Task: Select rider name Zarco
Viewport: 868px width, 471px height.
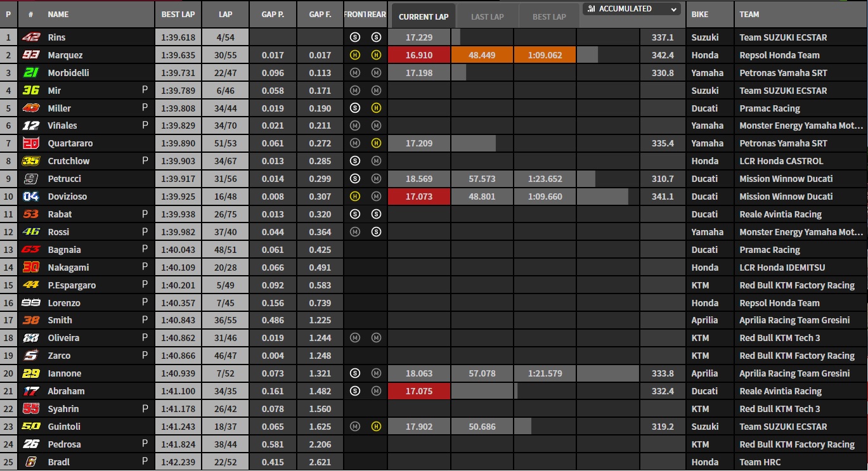Action: (x=59, y=356)
